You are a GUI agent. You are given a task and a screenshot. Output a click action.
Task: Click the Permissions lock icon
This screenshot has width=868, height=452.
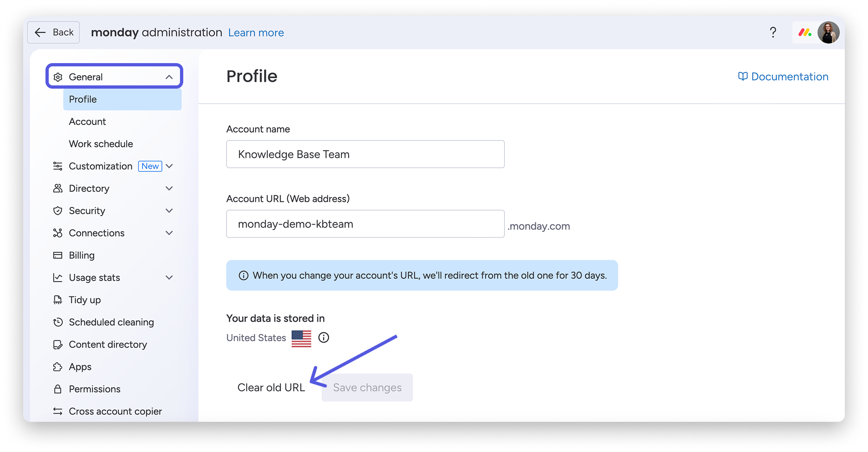point(58,389)
